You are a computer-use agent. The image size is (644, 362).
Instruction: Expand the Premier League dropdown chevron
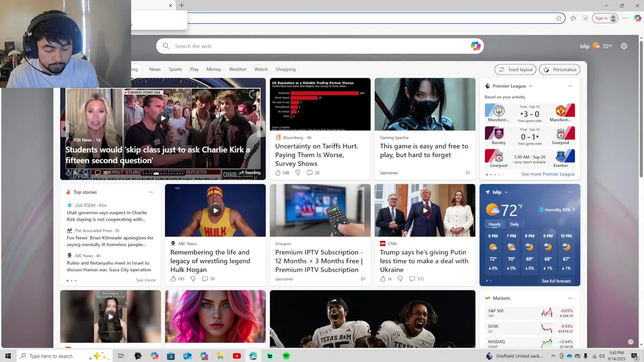pyautogui.click(x=530, y=86)
